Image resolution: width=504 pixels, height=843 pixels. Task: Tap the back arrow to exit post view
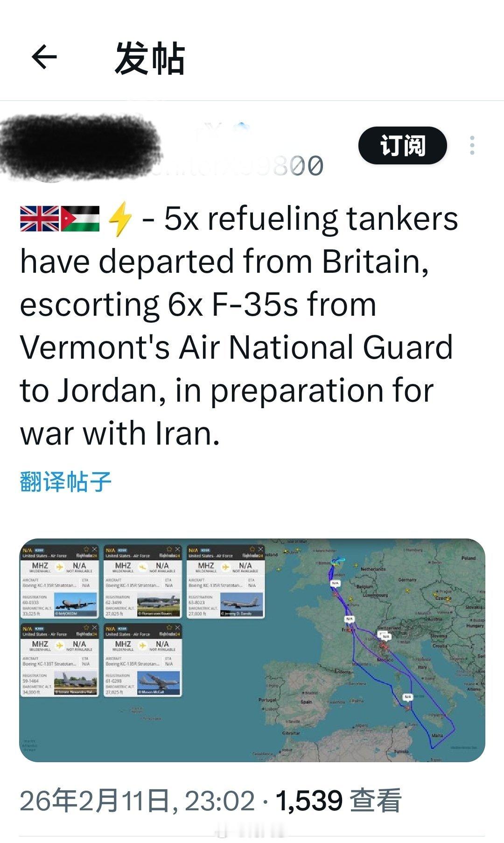pos(44,57)
